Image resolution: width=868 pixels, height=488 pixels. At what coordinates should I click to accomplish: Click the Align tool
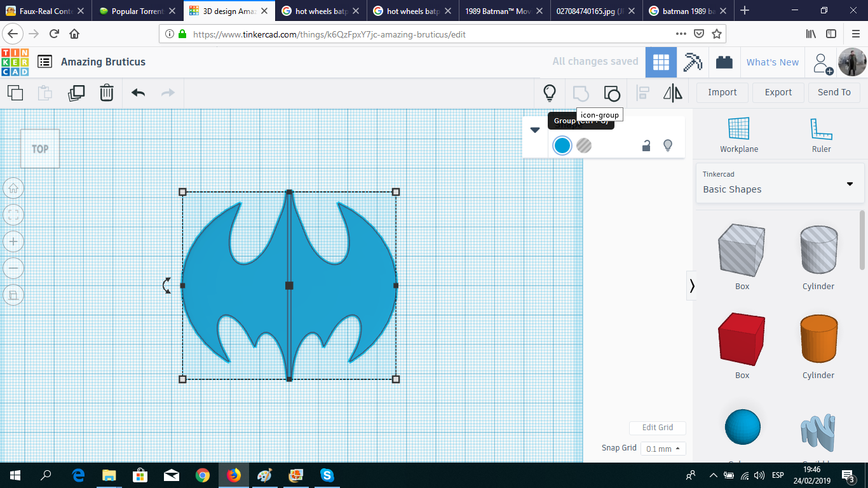click(643, 93)
